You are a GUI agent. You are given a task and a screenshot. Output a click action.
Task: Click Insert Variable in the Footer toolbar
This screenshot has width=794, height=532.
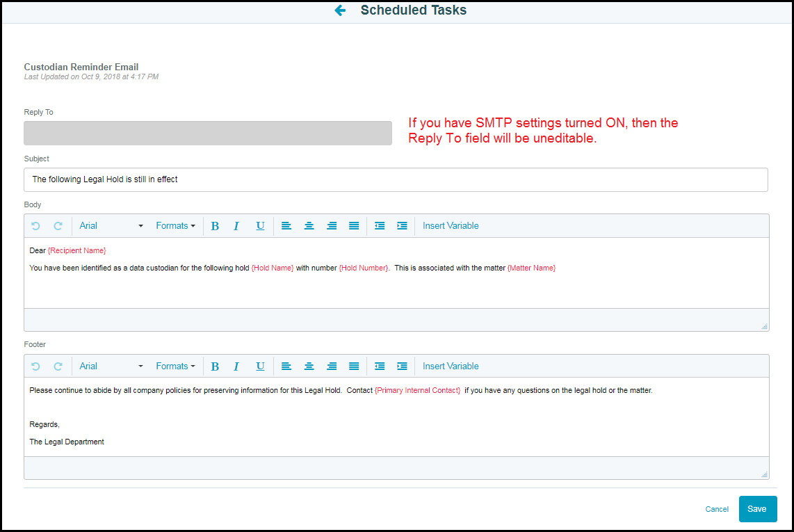coord(451,366)
